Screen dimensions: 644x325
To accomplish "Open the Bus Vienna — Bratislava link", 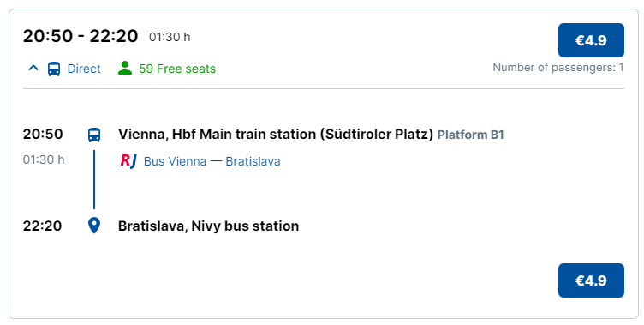I will click(212, 161).
